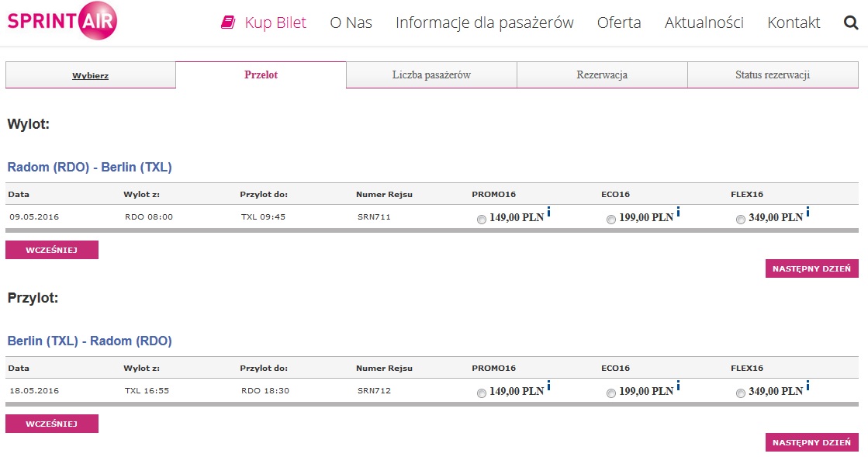The image size is (868, 457).
Task: Show info for return FLEX16 349,00 PLN fare
Action: (807, 385)
